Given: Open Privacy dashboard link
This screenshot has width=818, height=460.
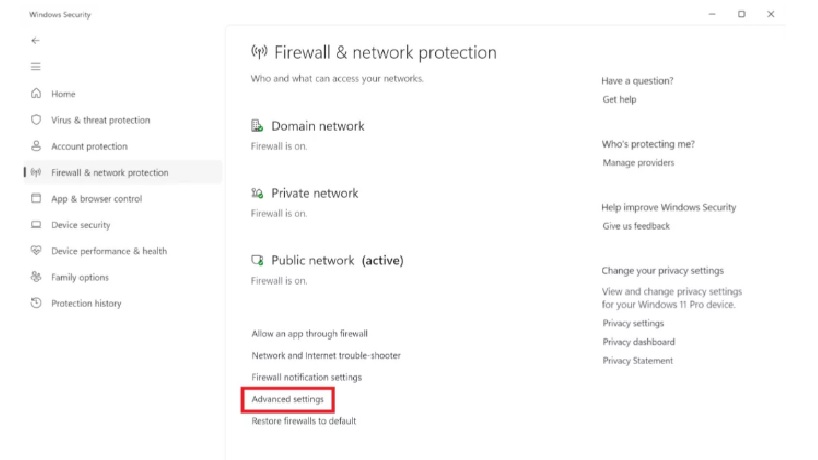Looking at the screenshot, I should point(639,342).
